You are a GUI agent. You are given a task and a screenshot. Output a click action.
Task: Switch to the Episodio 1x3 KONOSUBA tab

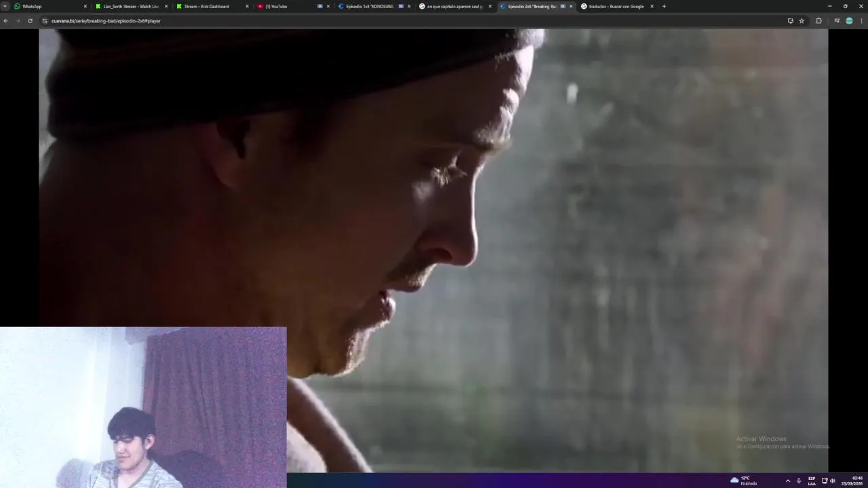click(x=374, y=6)
